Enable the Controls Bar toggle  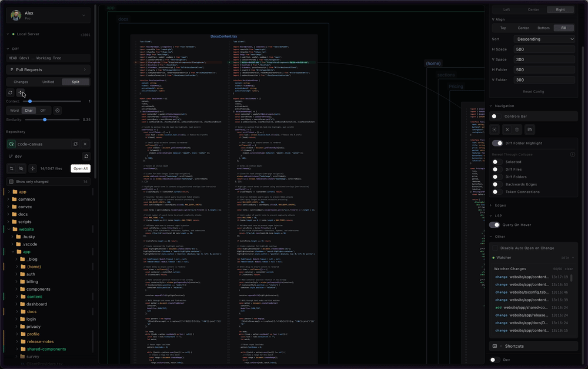[495, 116]
